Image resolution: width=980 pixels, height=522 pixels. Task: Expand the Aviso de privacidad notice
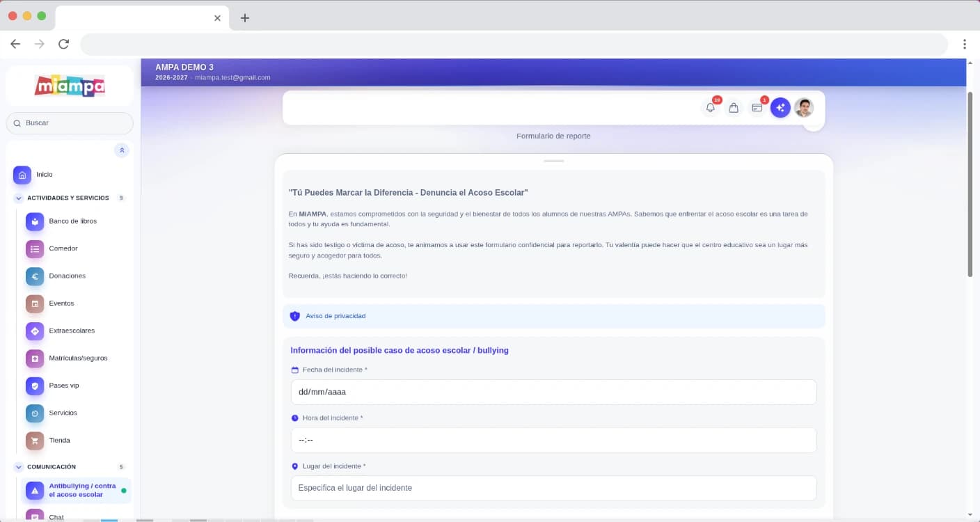click(553, 316)
